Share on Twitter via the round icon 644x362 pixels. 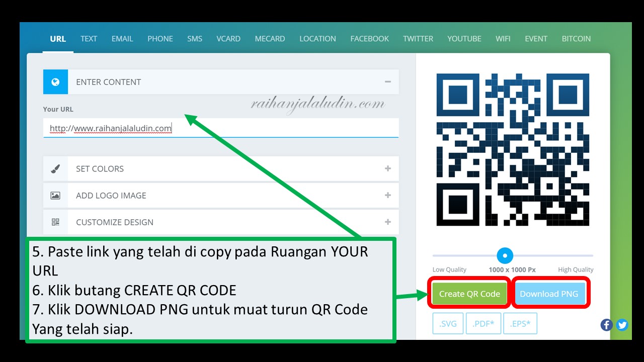click(x=622, y=325)
